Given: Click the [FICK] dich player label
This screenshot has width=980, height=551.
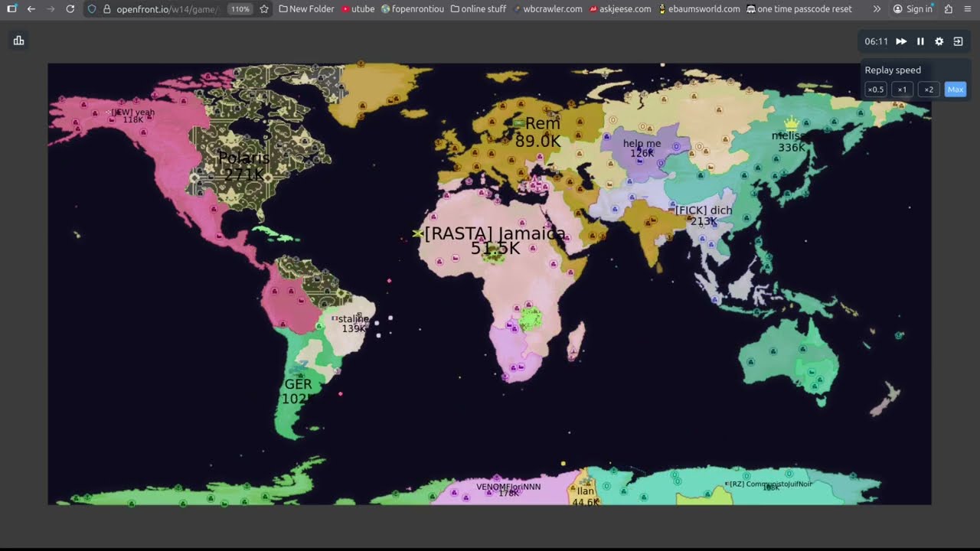Looking at the screenshot, I should point(704,210).
